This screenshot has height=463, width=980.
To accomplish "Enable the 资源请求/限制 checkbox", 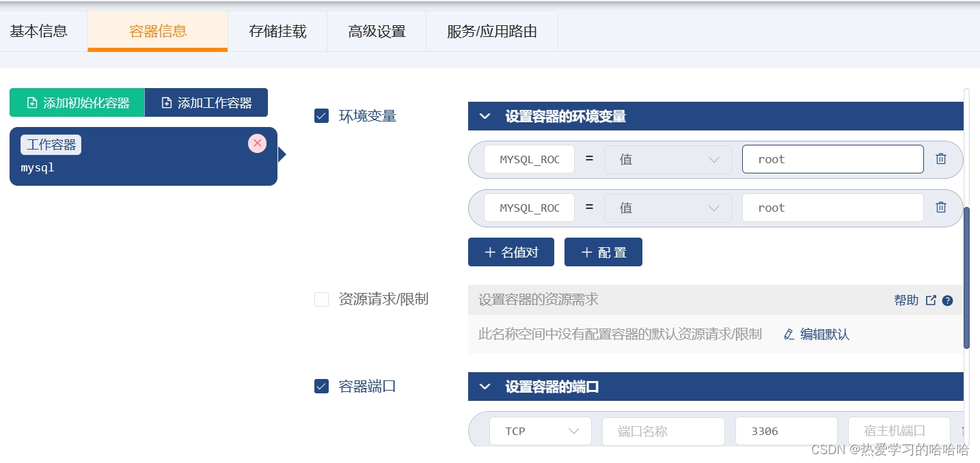I will [321, 299].
